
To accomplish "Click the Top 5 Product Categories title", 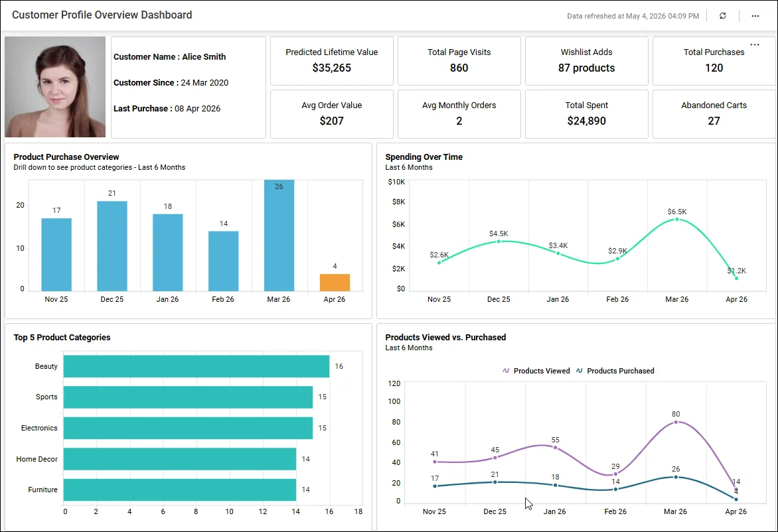I will (x=62, y=338).
